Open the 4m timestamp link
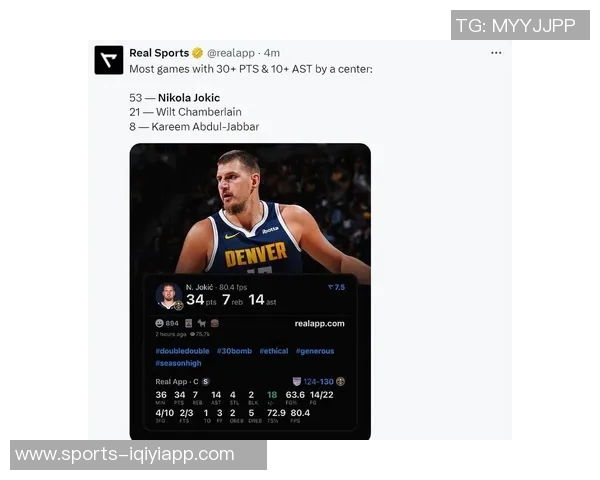Image resolution: width=600 pixels, height=480 pixels. pyautogui.click(x=272, y=53)
